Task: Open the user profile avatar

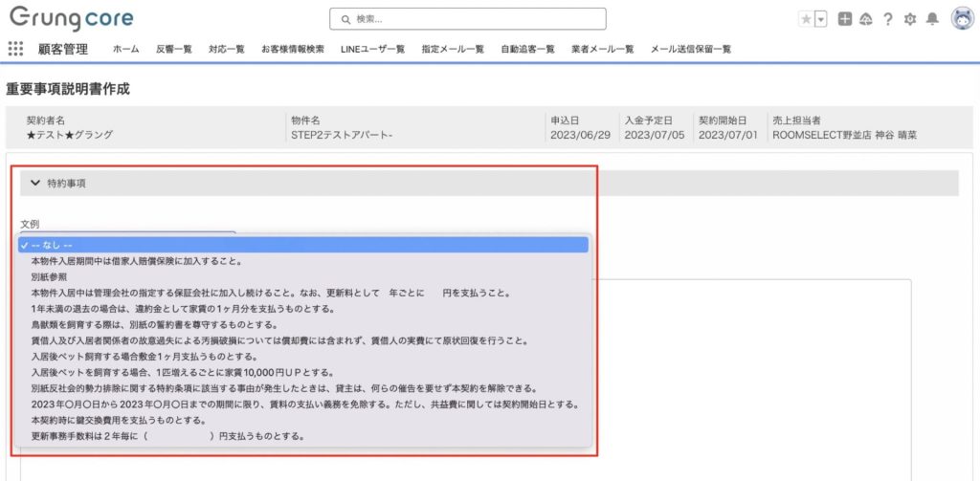Action: point(962,18)
